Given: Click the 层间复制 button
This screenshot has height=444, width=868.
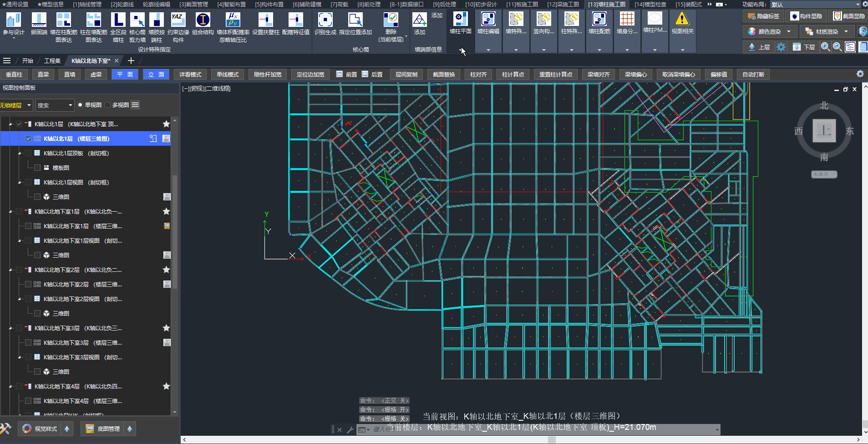Looking at the screenshot, I should click(406, 74).
